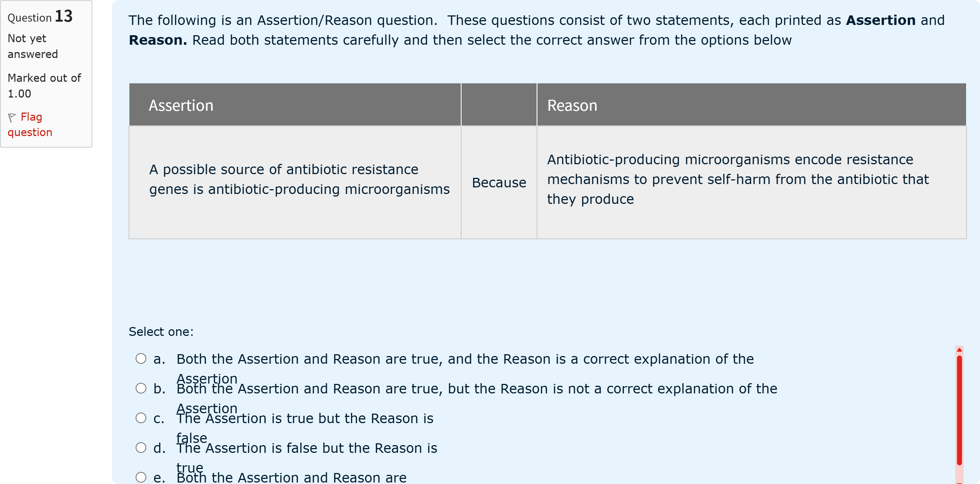Select radio button for option d

[141, 447]
